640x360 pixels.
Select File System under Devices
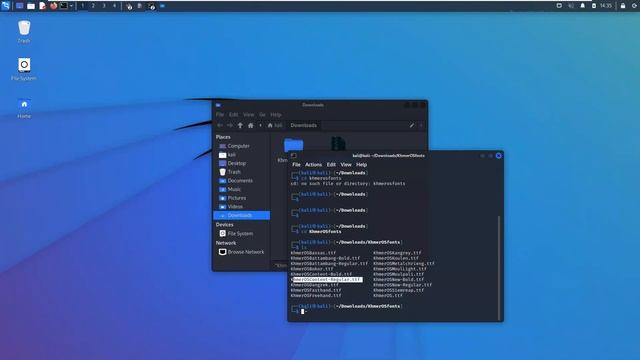pyautogui.click(x=242, y=233)
